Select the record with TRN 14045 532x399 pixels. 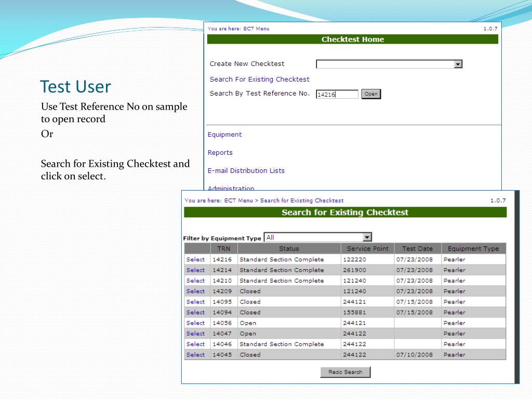tap(195, 354)
